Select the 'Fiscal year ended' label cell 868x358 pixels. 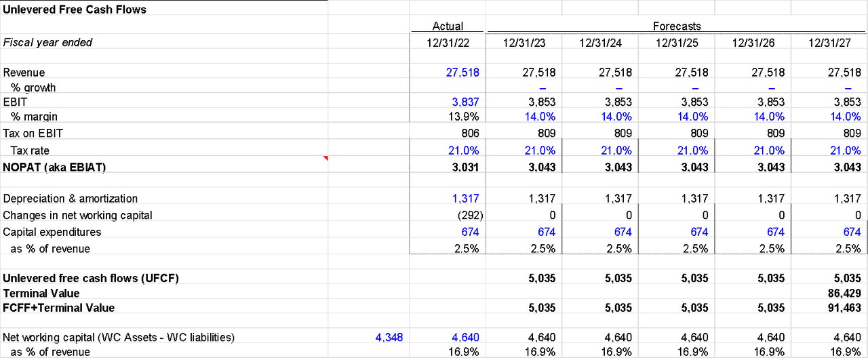click(47, 43)
